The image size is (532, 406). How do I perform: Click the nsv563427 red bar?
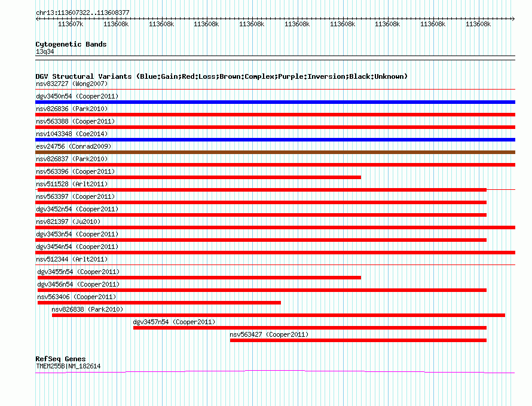pyautogui.click(x=358, y=340)
